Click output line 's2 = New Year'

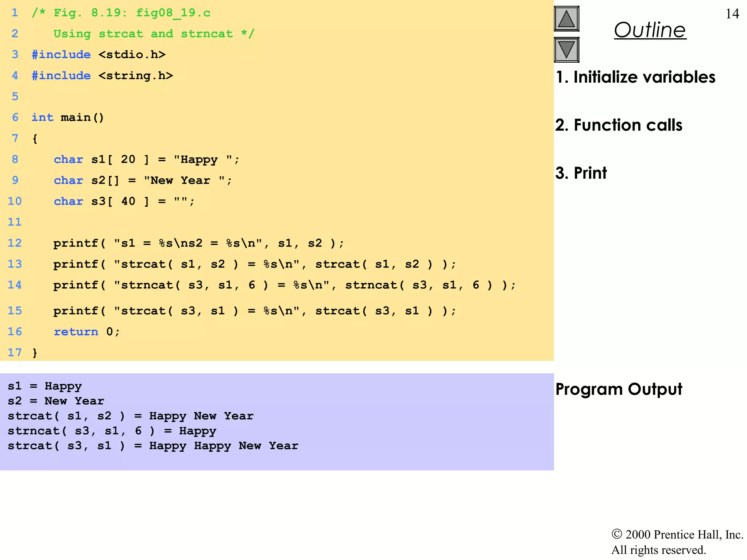[x=56, y=401]
